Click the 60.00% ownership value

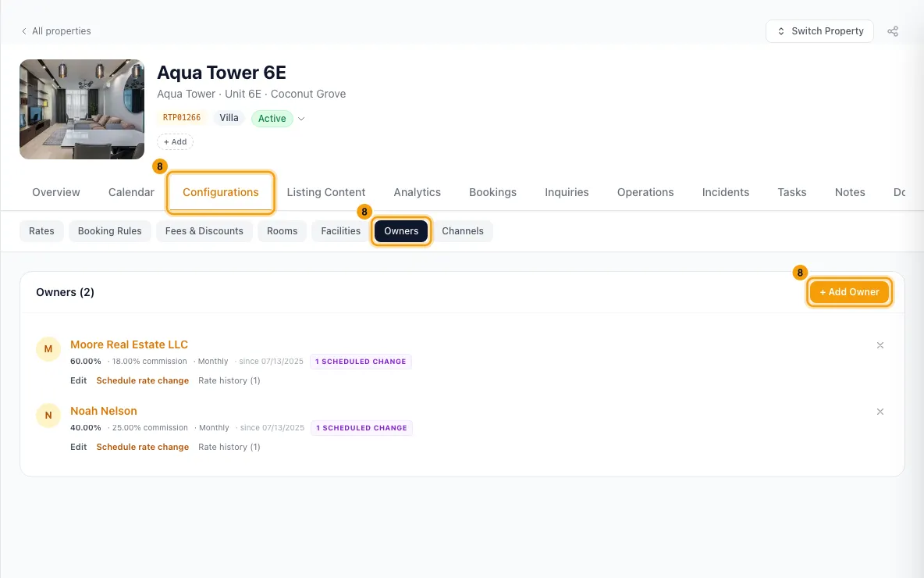coord(85,362)
